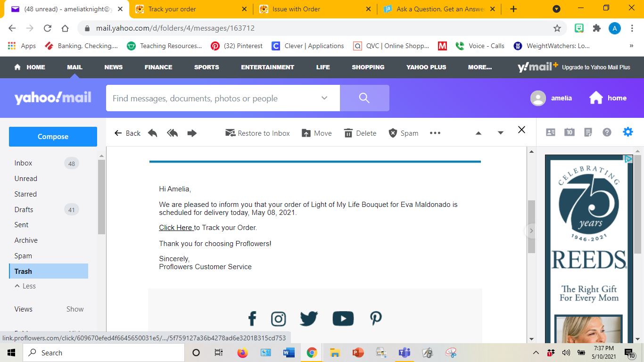Click in the Find messages search field

[212, 99]
